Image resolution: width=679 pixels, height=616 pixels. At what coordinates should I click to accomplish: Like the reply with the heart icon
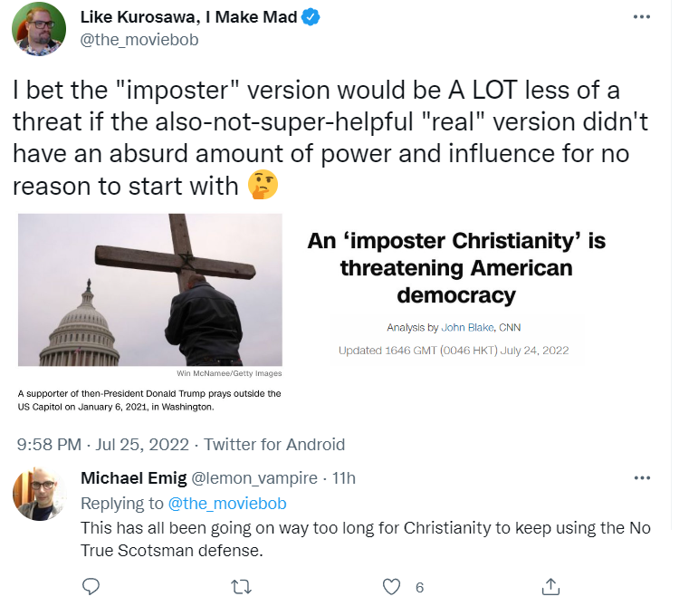[x=391, y=587]
